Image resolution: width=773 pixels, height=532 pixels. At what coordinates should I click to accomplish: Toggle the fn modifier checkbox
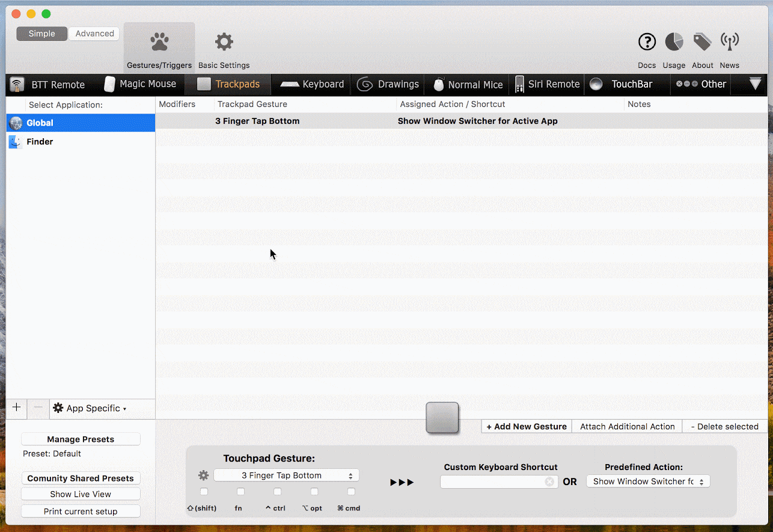point(240,492)
